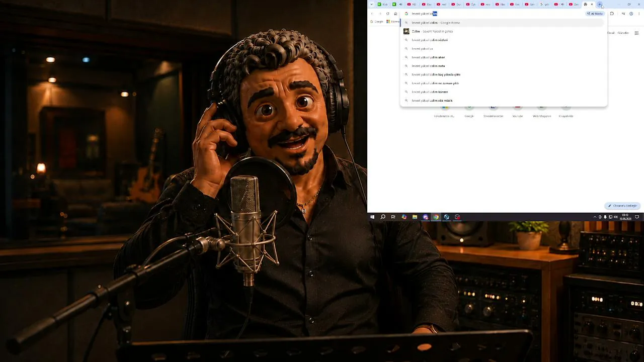Viewport: 644px width, 362px height.
Task: Select suggestion 'levent yüksel zalim ne zaman çıktı'
Action: coord(504,83)
